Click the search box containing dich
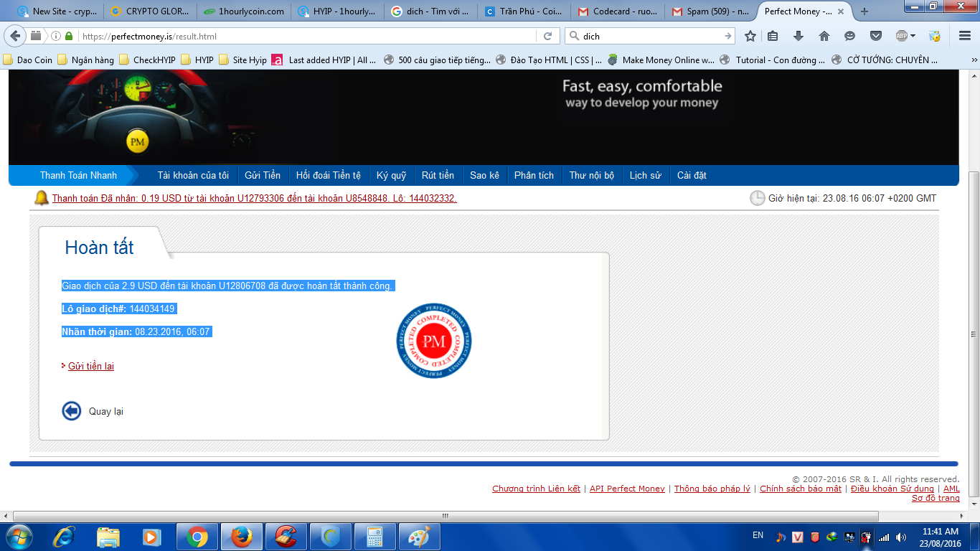Image resolution: width=980 pixels, height=551 pixels. (x=651, y=36)
